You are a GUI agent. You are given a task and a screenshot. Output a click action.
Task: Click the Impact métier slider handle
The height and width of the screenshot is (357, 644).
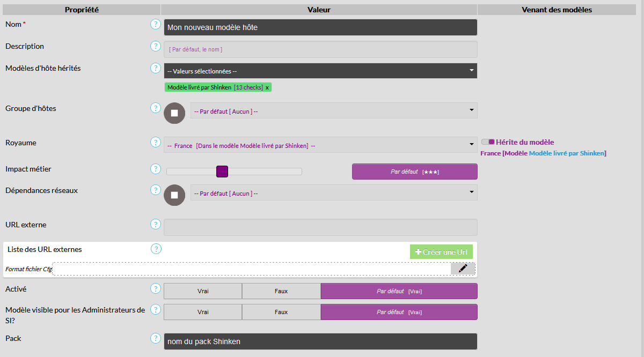pos(222,172)
